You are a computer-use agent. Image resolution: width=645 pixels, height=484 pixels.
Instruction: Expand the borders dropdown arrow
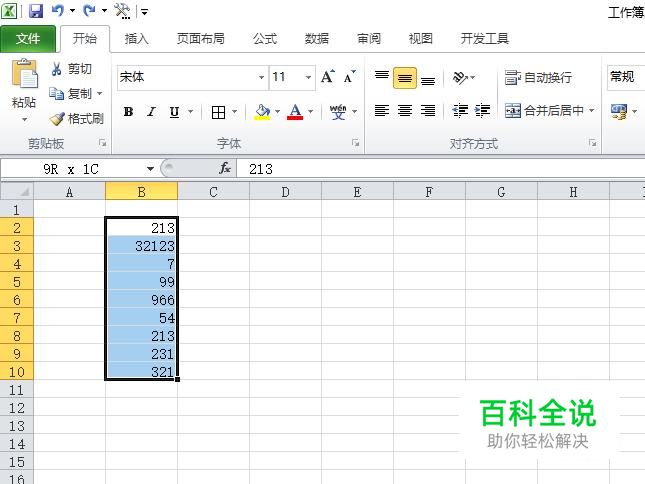tap(234, 111)
